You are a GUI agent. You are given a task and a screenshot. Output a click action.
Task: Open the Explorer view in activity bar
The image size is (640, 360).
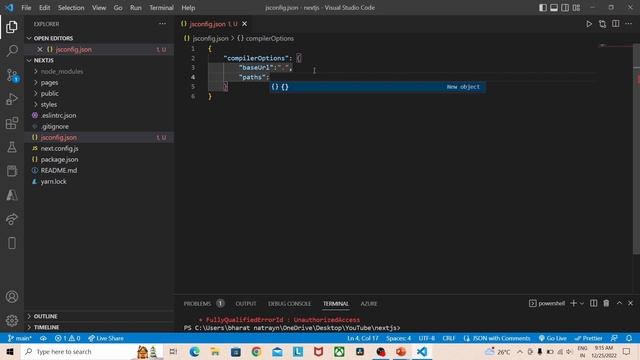(x=12, y=27)
